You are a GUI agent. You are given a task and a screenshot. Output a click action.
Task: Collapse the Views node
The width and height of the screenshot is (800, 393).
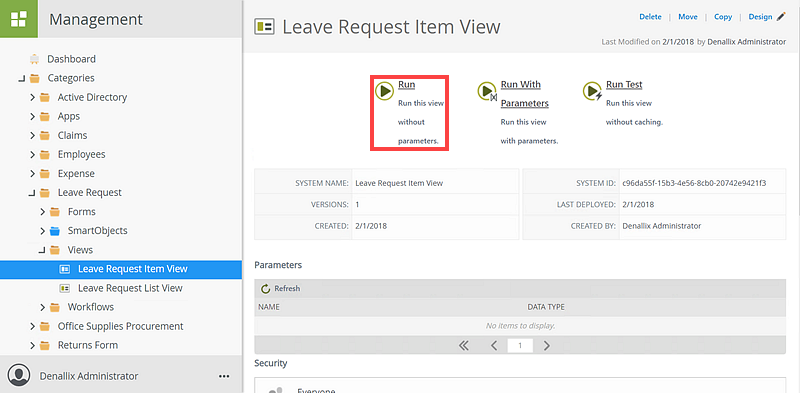tap(42, 250)
